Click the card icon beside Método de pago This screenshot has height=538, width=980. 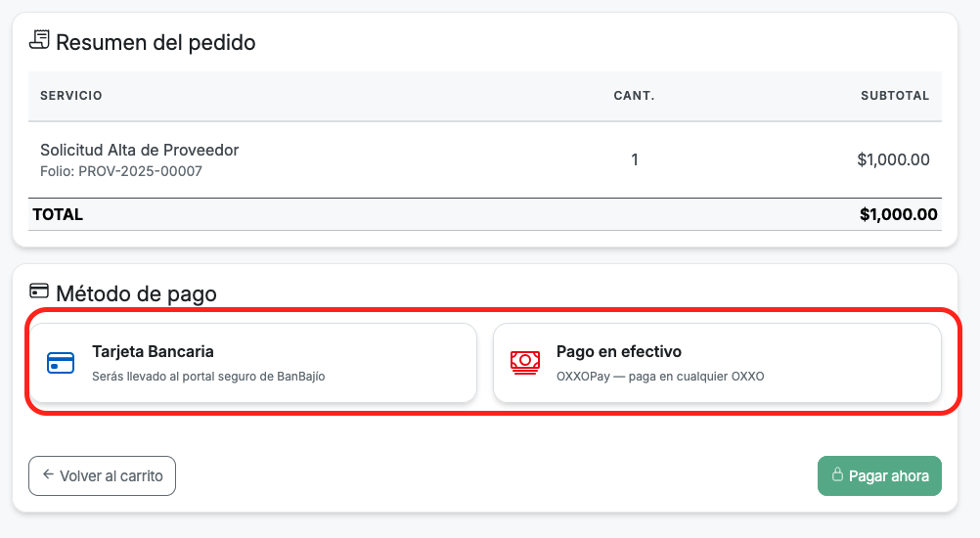[x=39, y=291]
